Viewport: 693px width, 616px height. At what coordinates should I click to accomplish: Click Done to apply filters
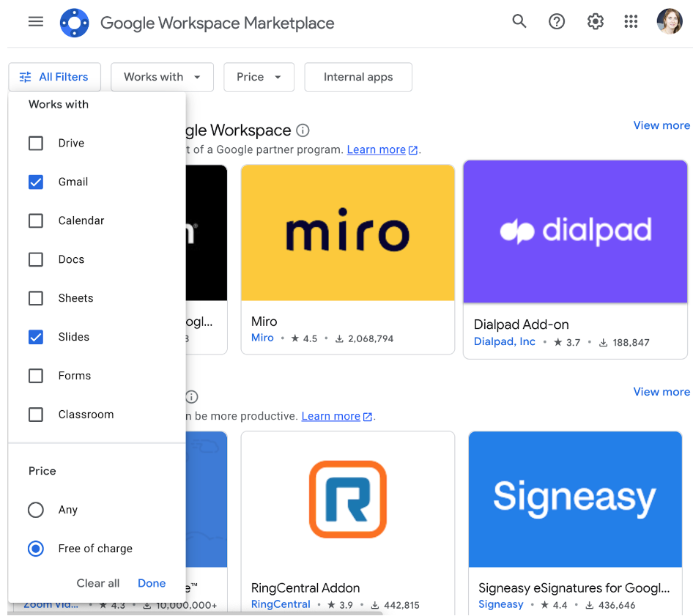click(x=152, y=583)
